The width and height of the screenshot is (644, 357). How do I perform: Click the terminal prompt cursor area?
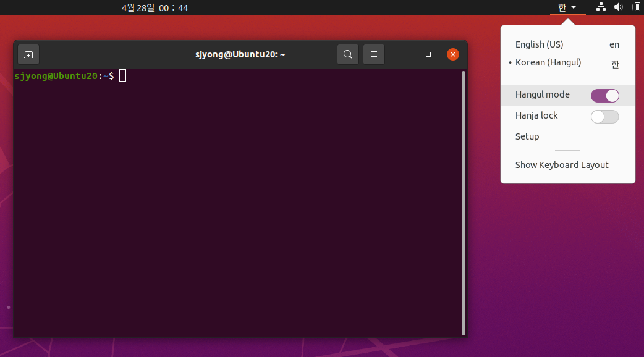point(123,75)
